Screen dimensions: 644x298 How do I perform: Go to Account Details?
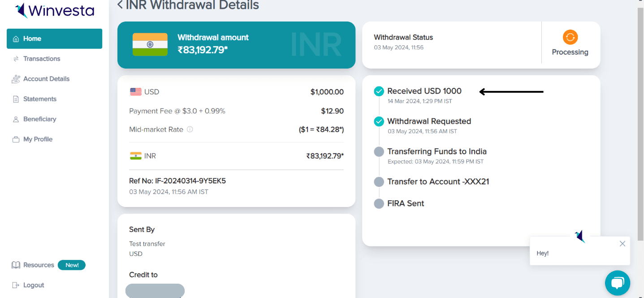tap(46, 79)
